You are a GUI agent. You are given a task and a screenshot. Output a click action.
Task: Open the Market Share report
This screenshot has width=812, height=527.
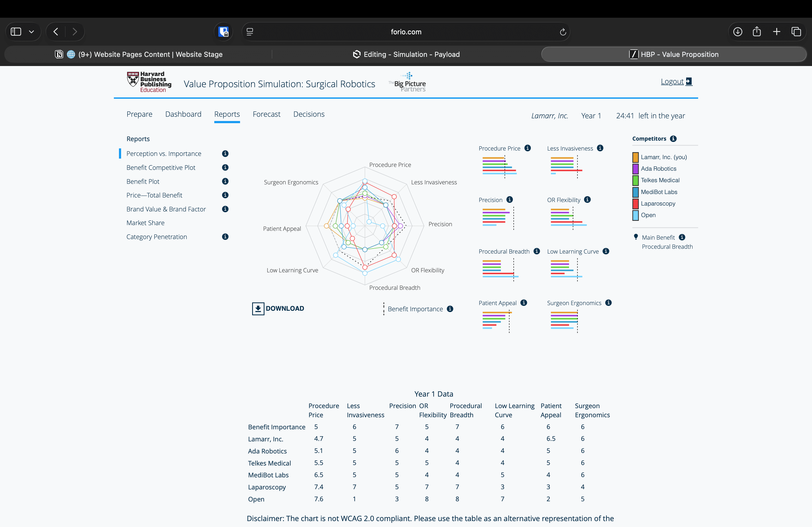pos(145,223)
